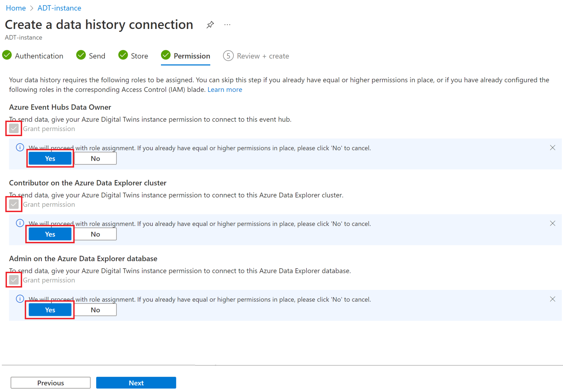Click the Azure Event Hubs Data Owner heading
The image size is (563, 392).
coord(60,107)
